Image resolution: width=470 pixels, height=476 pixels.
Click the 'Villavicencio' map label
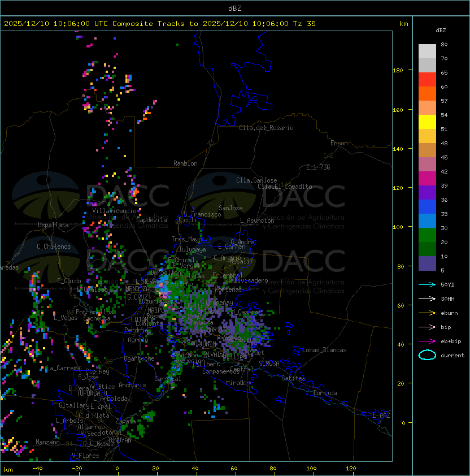point(114,211)
